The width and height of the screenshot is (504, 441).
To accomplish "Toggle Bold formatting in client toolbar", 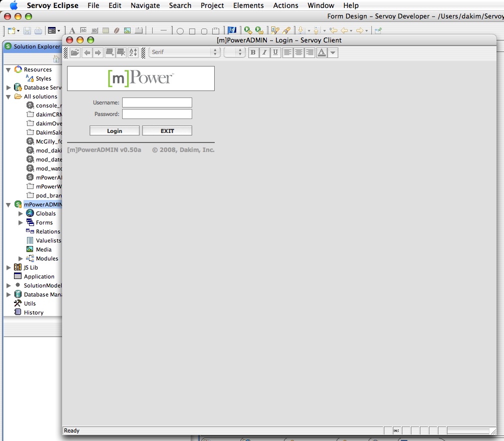I will [x=253, y=52].
